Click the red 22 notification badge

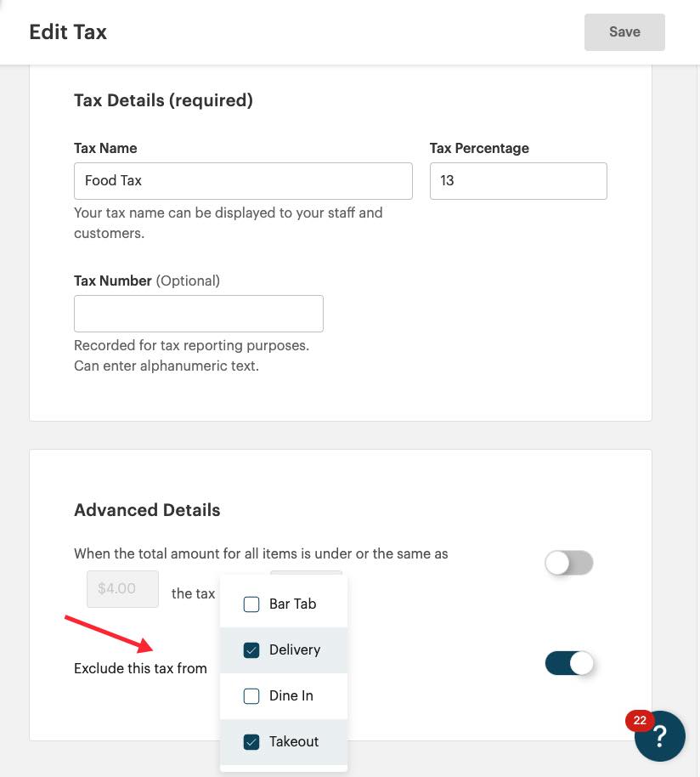[640, 721]
